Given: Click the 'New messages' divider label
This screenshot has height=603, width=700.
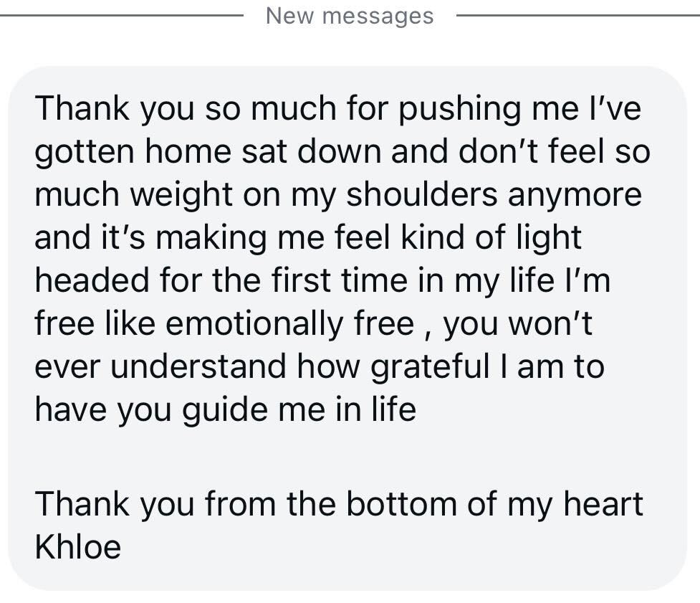Looking at the screenshot, I should (x=350, y=16).
